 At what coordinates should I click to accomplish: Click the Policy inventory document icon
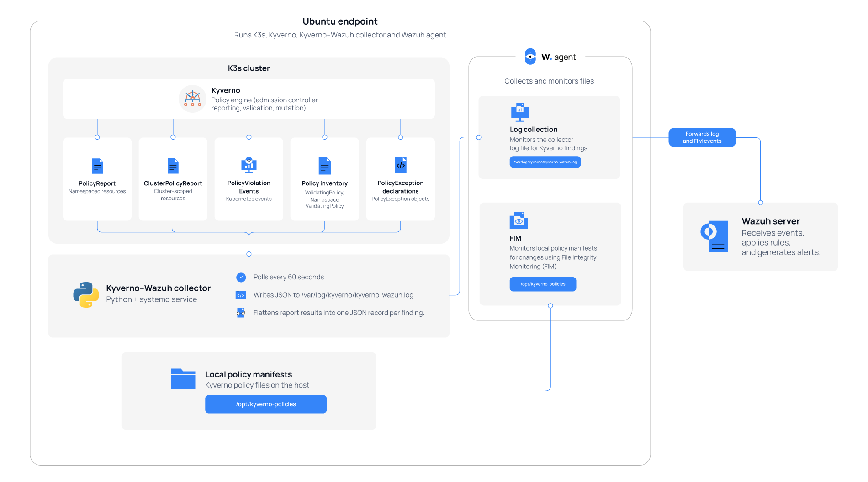pos(325,166)
